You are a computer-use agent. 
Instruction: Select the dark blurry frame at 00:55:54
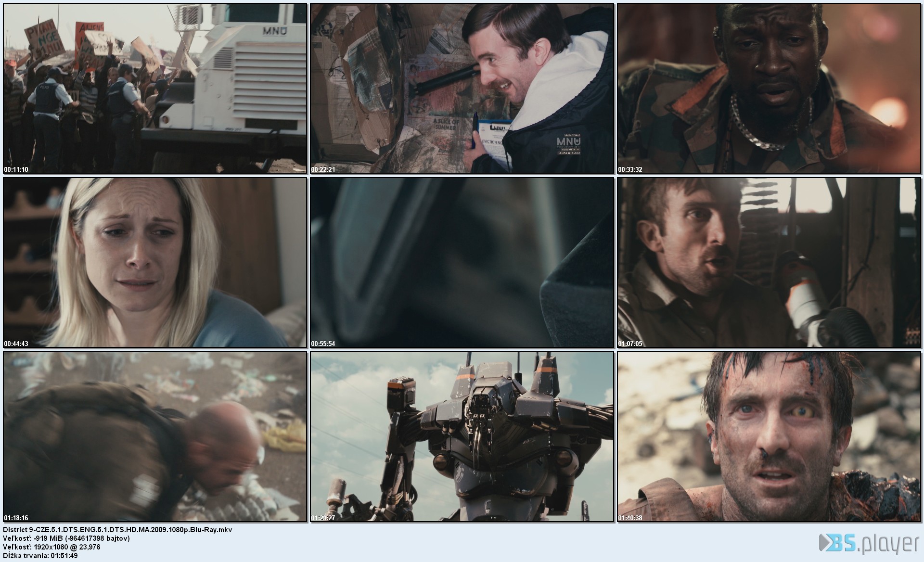coord(462,262)
